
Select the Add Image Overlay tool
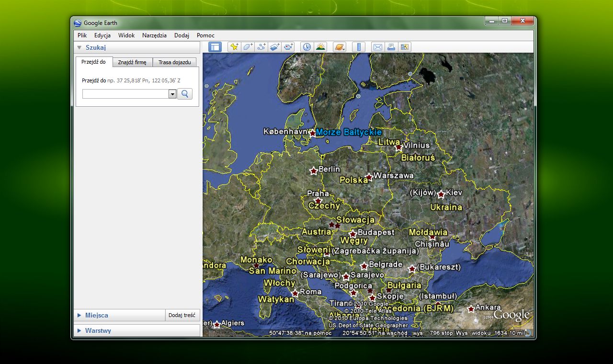274,47
